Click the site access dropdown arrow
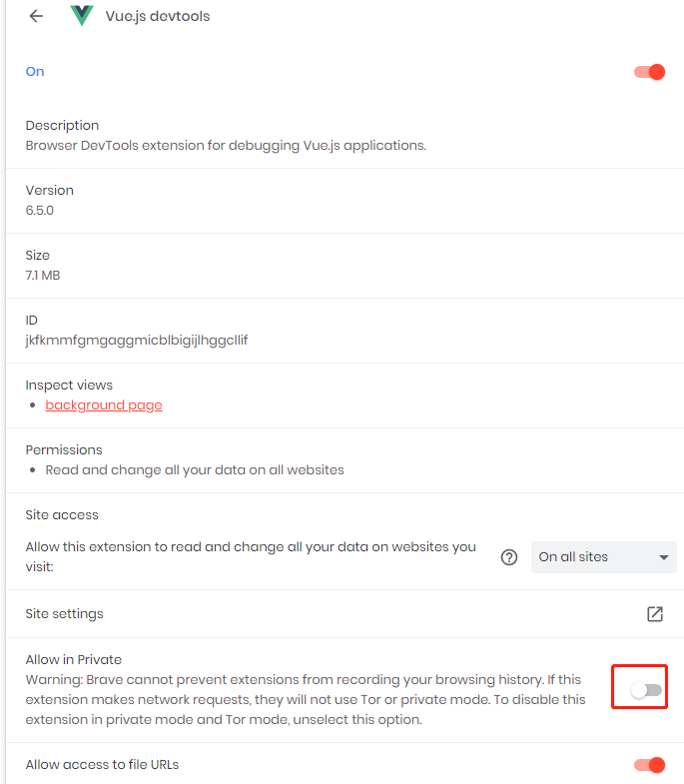Image resolution: width=684 pixels, height=784 pixels. point(663,557)
